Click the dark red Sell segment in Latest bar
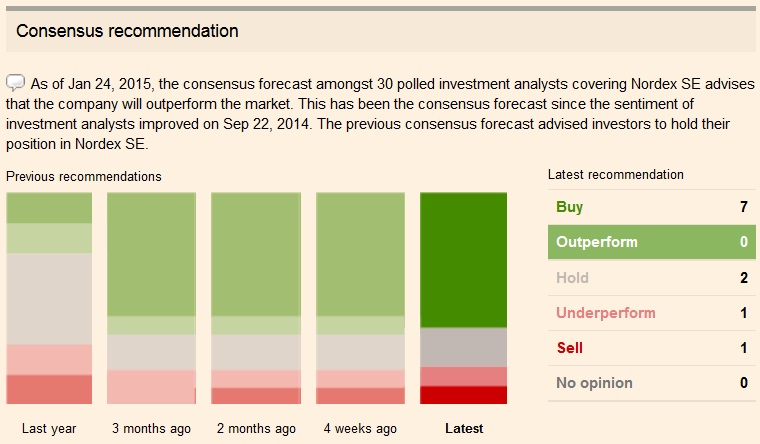 (x=464, y=395)
